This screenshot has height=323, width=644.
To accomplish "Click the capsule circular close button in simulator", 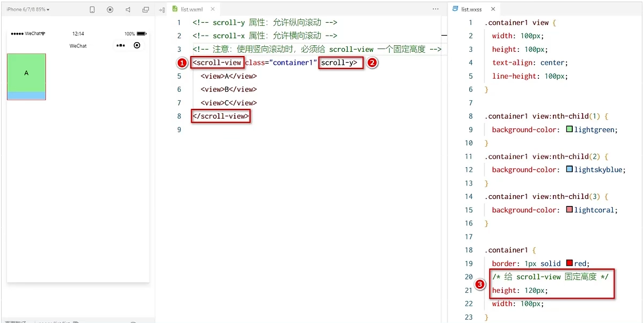I will coord(137,45).
